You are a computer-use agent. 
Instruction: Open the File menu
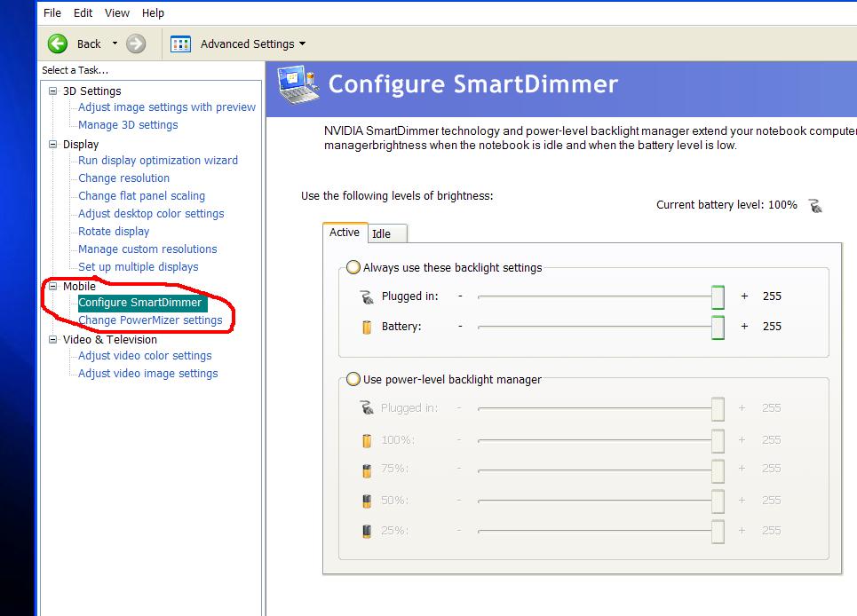pyautogui.click(x=52, y=12)
